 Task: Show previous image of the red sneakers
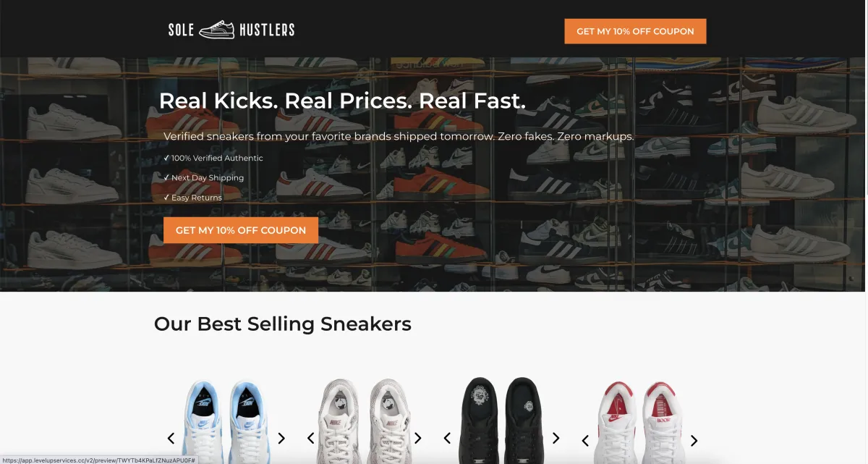pos(585,440)
